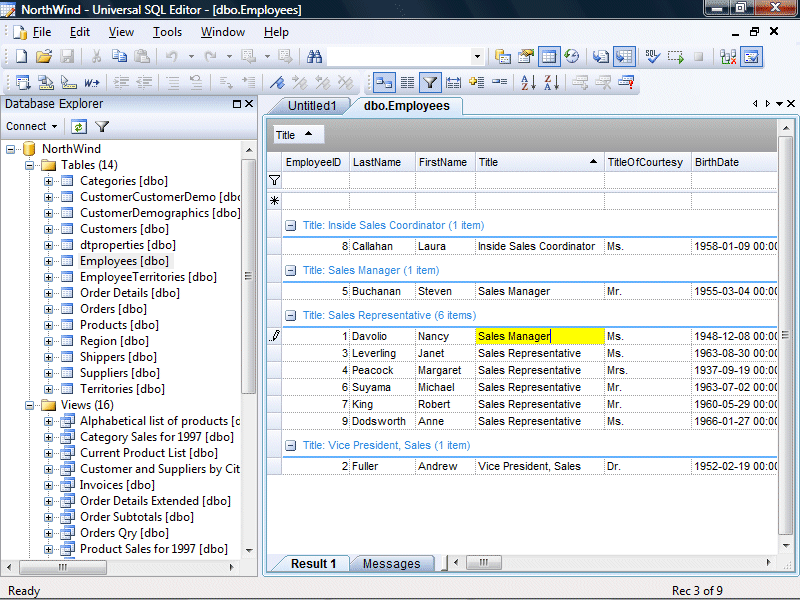Click the Fuller last name cell
800x600 pixels.
point(383,466)
